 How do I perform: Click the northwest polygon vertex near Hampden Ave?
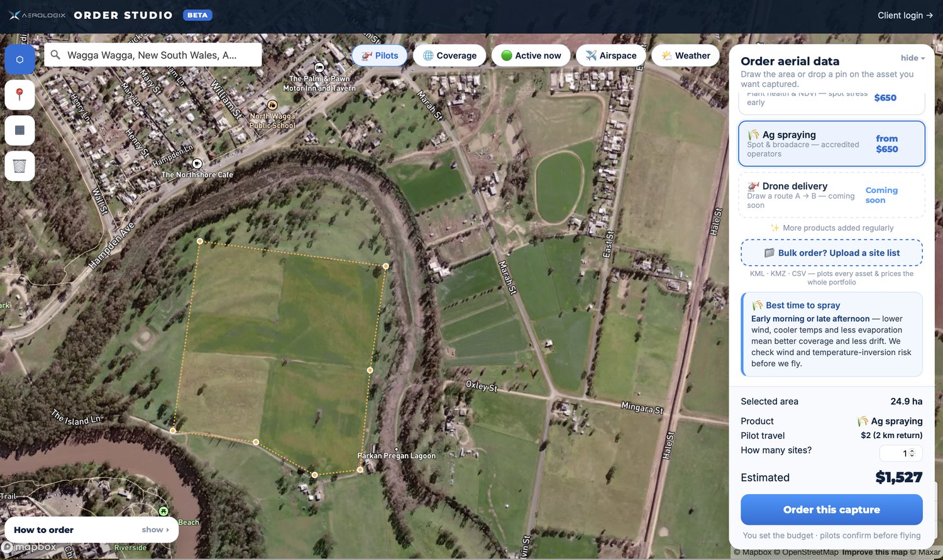click(200, 241)
